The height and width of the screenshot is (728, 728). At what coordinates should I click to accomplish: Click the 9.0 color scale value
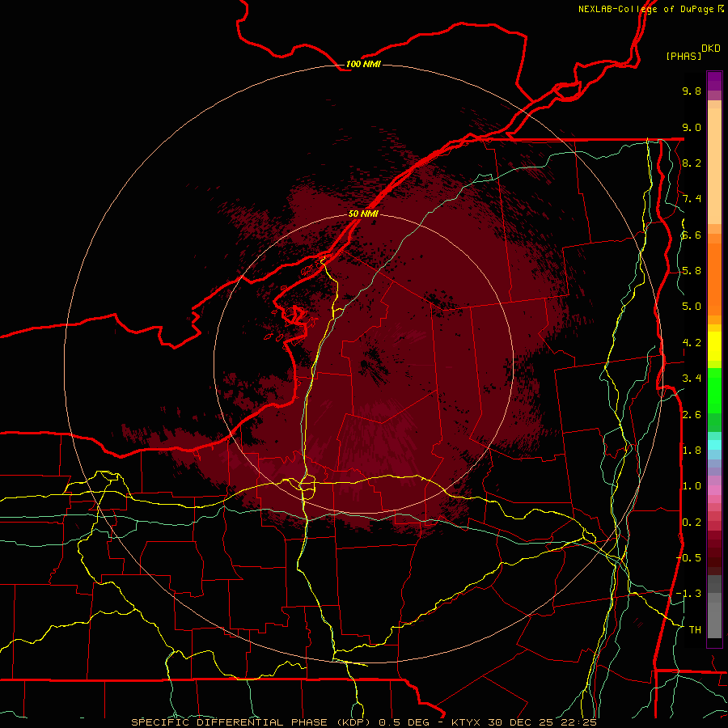pos(692,127)
